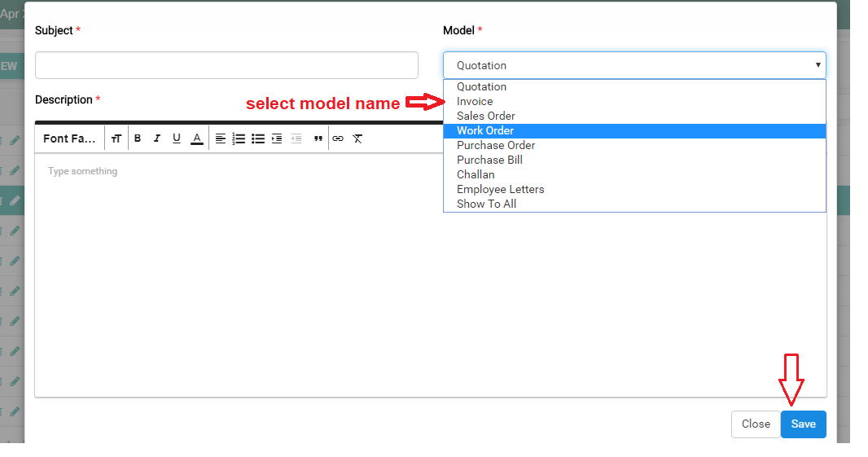Screen dimensions: 868x457
Task: Insert a hyperlink via link icon
Action: (x=338, y=138)
